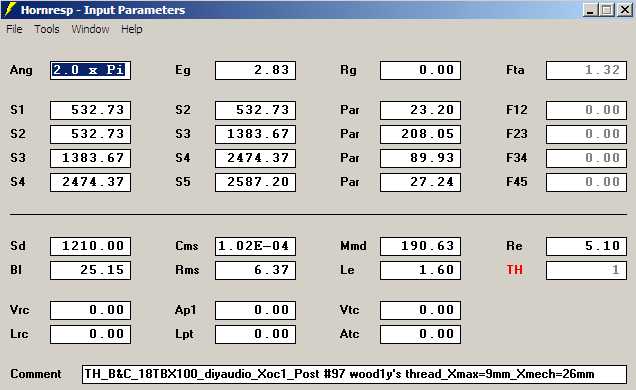Select the F23 field
Image resolution: width=636 pixels, height=390 pixels.
tap(586, 134)
